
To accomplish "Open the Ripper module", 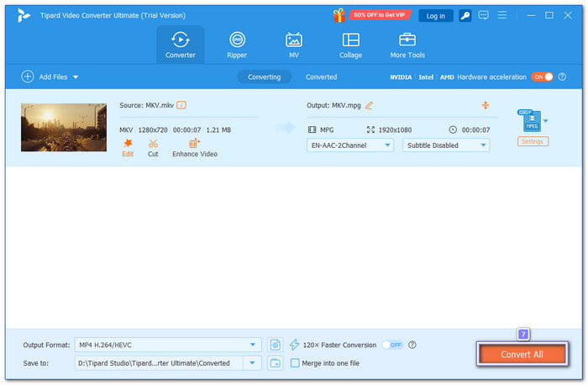I will [x=237, y=45].
